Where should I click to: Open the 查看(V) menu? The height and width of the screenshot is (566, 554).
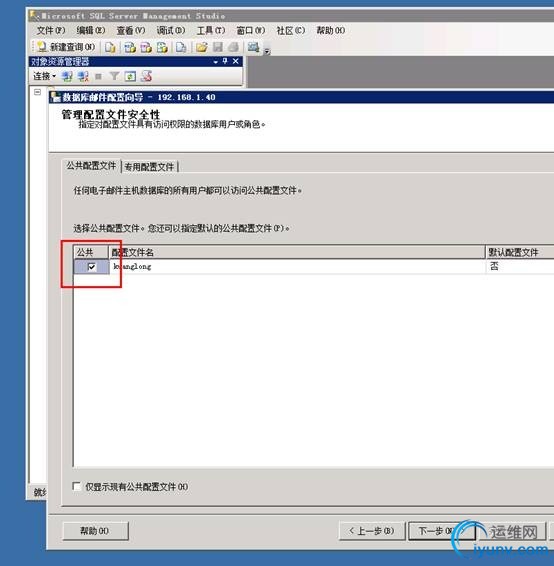pos(131,30)
